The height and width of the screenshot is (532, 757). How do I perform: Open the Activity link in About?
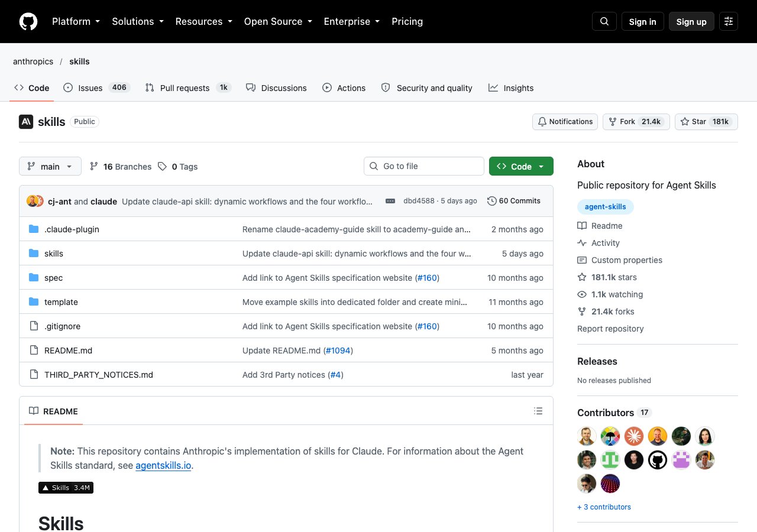pos(599,243)
